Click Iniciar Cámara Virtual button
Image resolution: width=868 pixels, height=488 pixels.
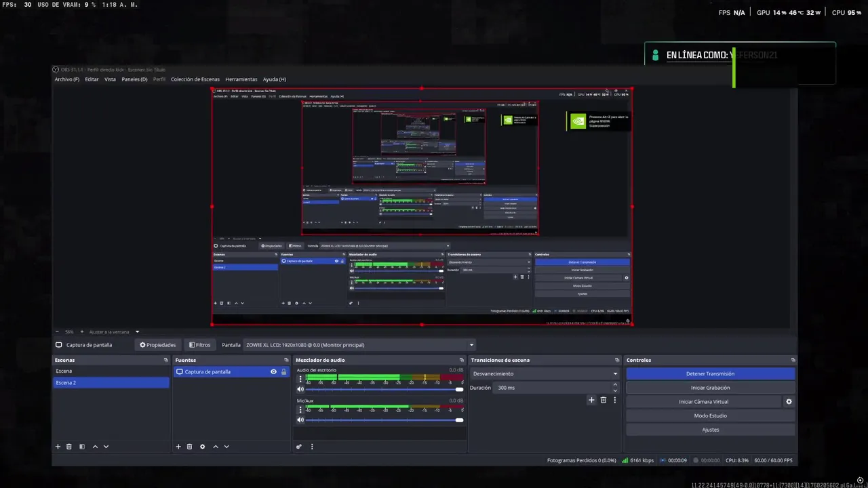pyautogui.click(x=703, y=402)
